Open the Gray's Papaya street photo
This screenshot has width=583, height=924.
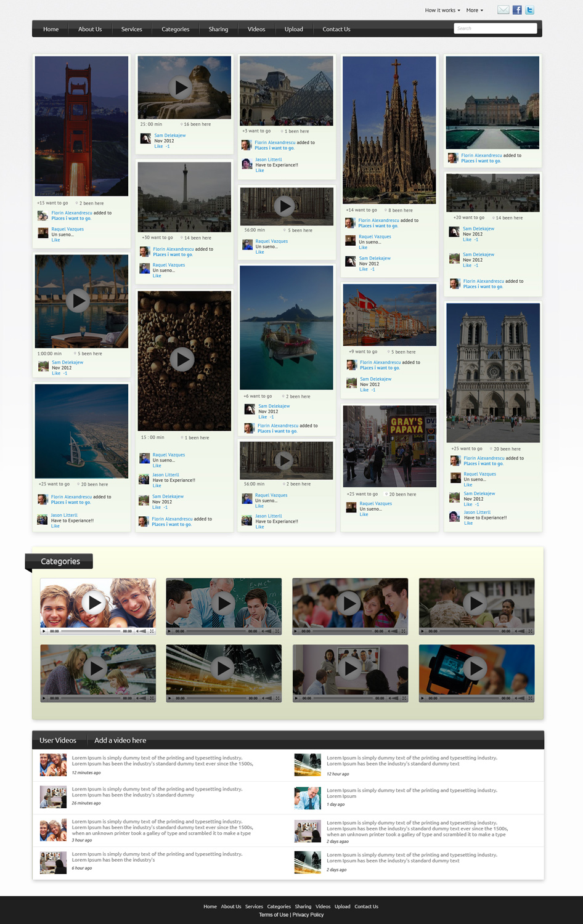(389, 446)
